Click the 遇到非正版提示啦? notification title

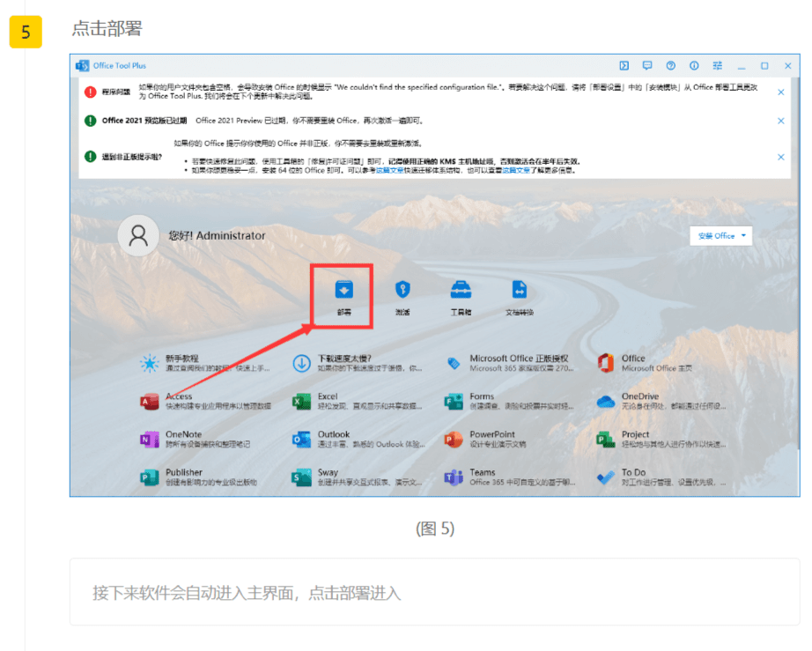point(132,157)
